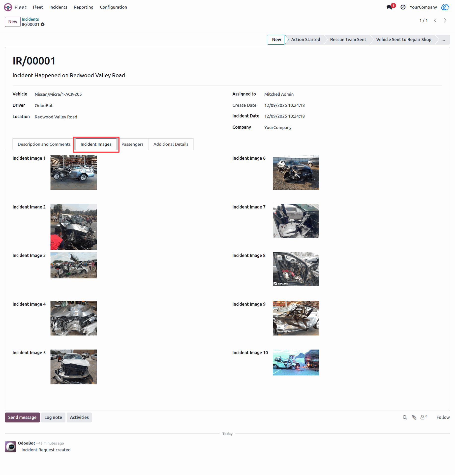Click the OdooBot avatar in chatter
This screenshot has width=455, height=476.
click(10, 446)
